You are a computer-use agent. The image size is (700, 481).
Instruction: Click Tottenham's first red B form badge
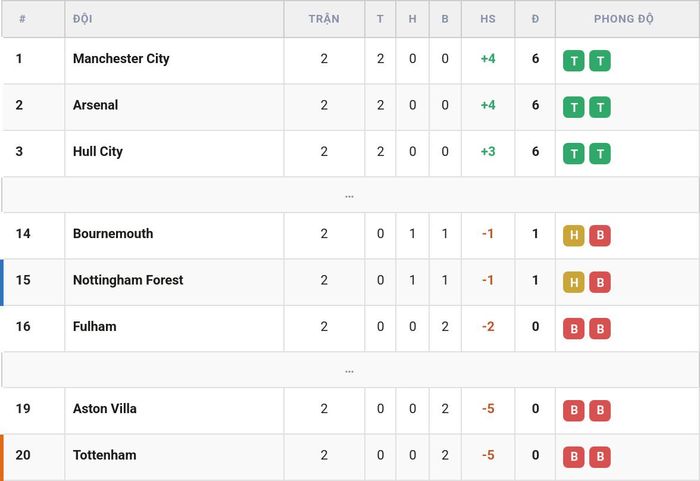tap(574, 457)
